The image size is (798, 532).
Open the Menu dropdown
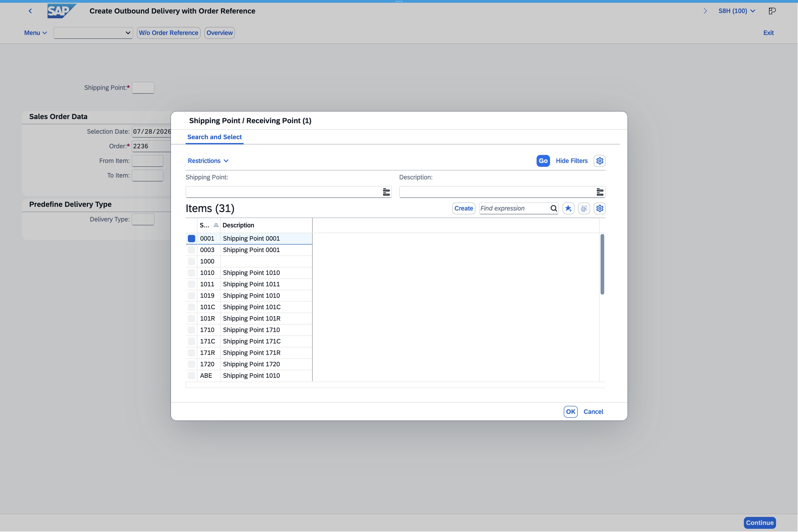coord(35,33)
